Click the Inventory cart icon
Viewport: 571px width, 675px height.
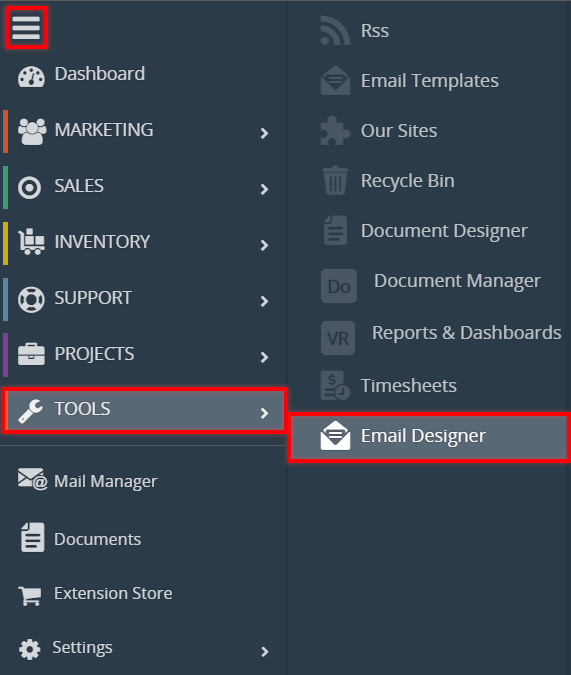31,242
